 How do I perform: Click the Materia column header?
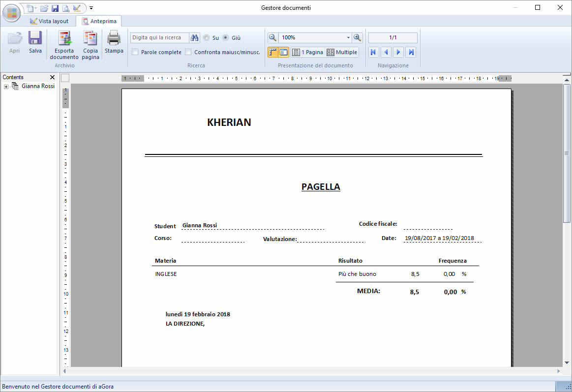tap(165, 261)
